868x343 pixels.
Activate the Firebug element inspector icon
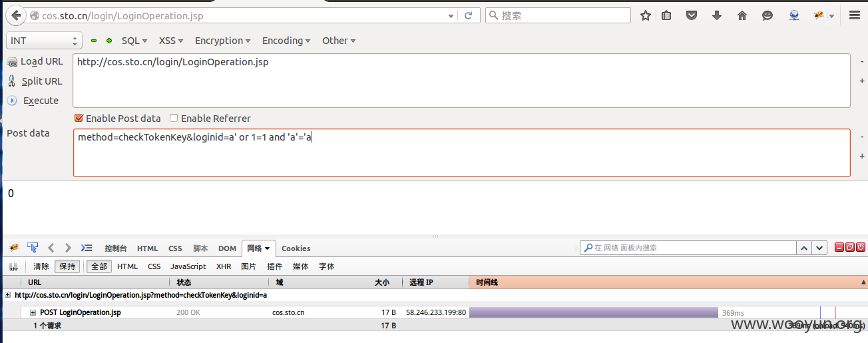pos(33,248)
